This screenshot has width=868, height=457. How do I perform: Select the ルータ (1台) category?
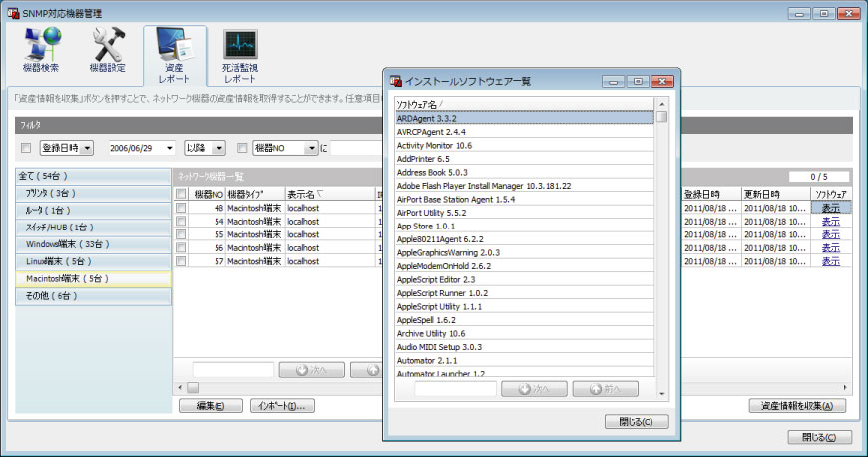[x=93, y=210]
